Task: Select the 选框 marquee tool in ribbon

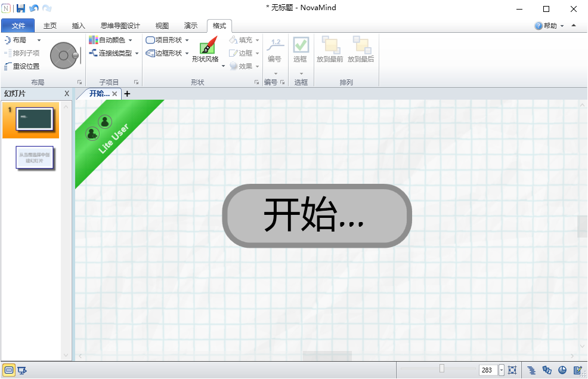Action: pos(301,51)
